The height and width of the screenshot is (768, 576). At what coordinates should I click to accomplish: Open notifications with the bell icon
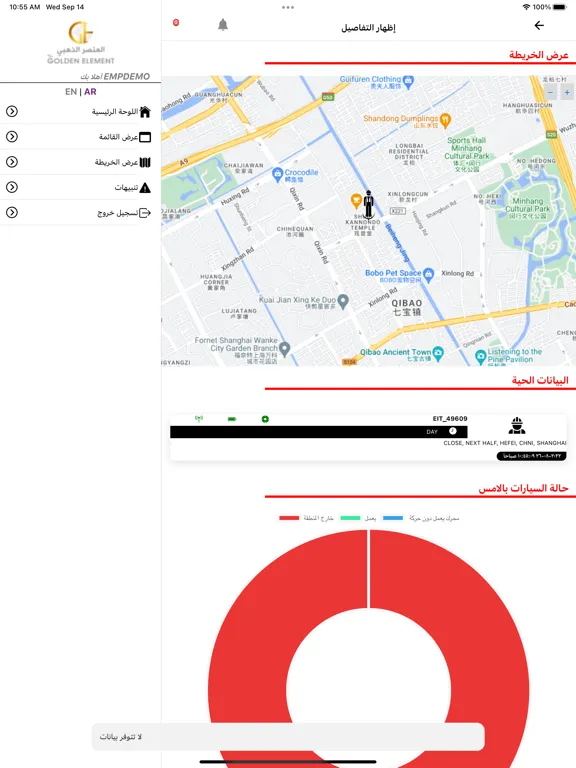click(223, 24)
